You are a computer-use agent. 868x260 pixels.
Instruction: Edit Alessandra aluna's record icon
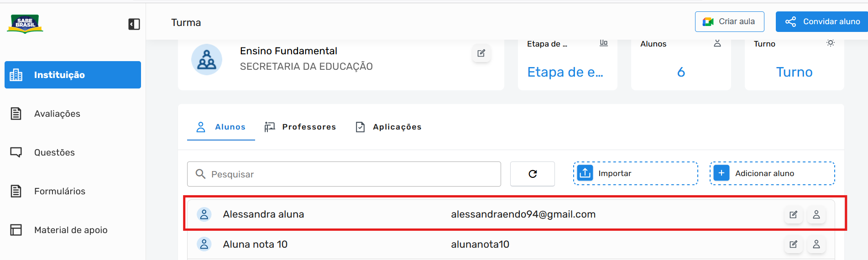point(793,214)
